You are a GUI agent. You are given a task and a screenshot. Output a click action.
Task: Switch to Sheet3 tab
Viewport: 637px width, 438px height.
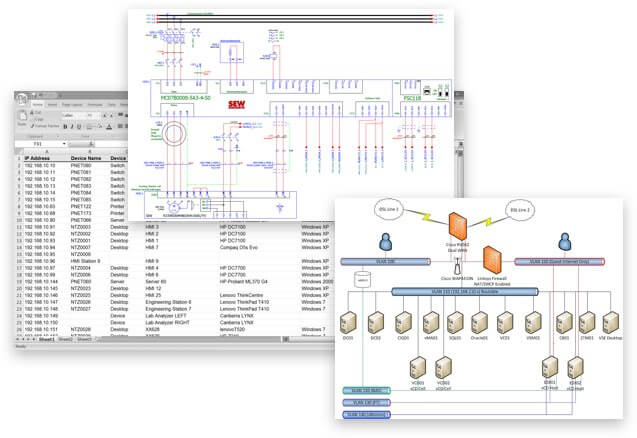84,339
